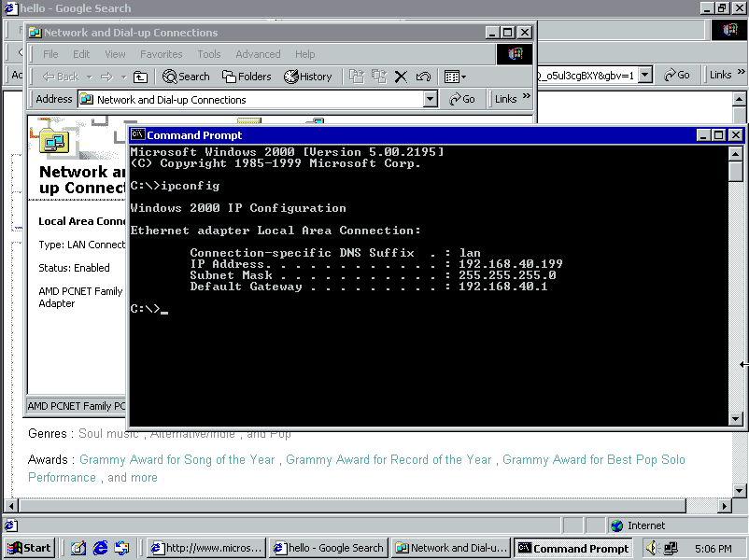This screenshot has height=560, width=749.
Task: Click the Delete X icon in the toolbar
Action: click(x=401, y=77)
